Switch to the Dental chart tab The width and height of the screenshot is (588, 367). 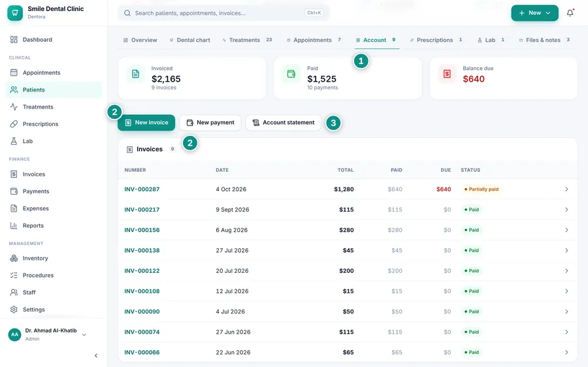click(x=189, y=40)
